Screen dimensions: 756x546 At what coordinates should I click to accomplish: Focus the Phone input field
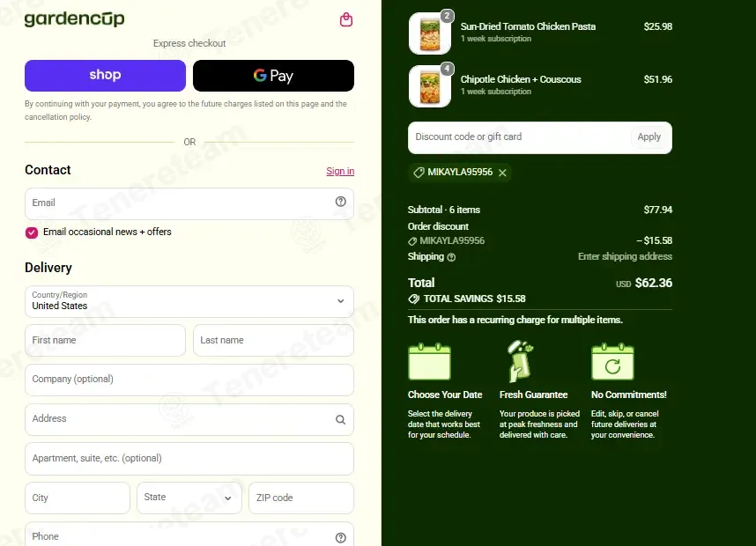pyautogui.click(x=189, y=534)
